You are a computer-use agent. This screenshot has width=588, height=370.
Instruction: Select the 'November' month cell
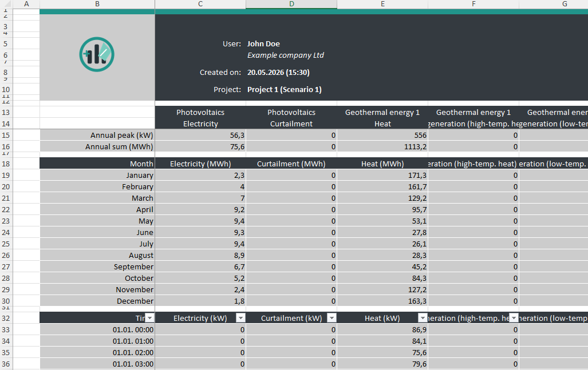[x=97, y=289]
